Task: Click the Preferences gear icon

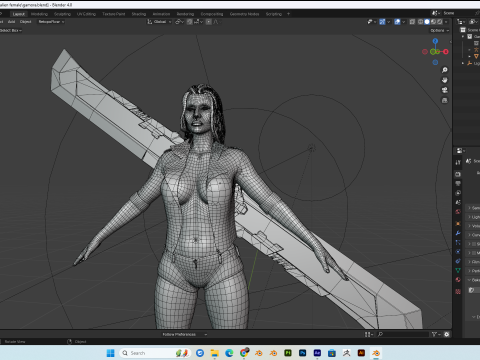Action: [447, 334]
